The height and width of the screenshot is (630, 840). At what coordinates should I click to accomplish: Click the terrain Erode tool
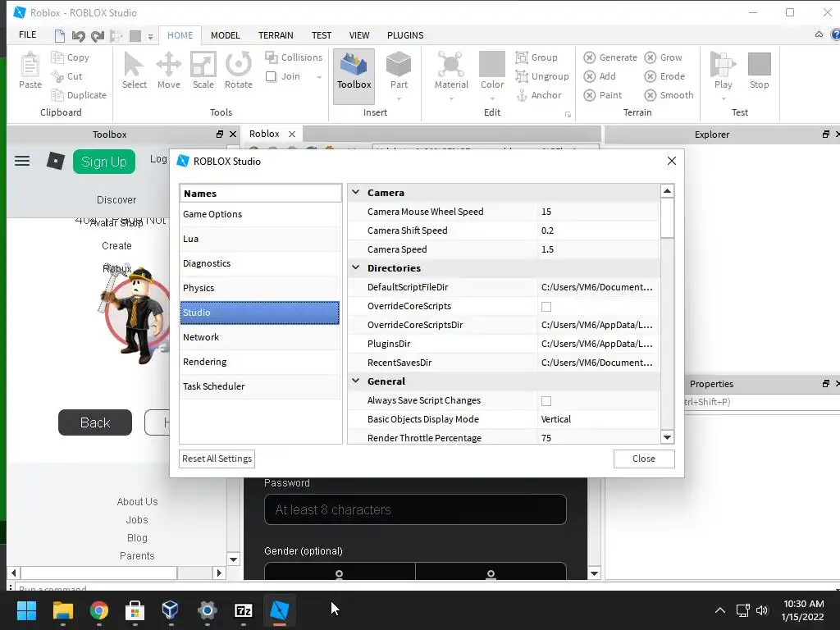[x=664, y=76]
